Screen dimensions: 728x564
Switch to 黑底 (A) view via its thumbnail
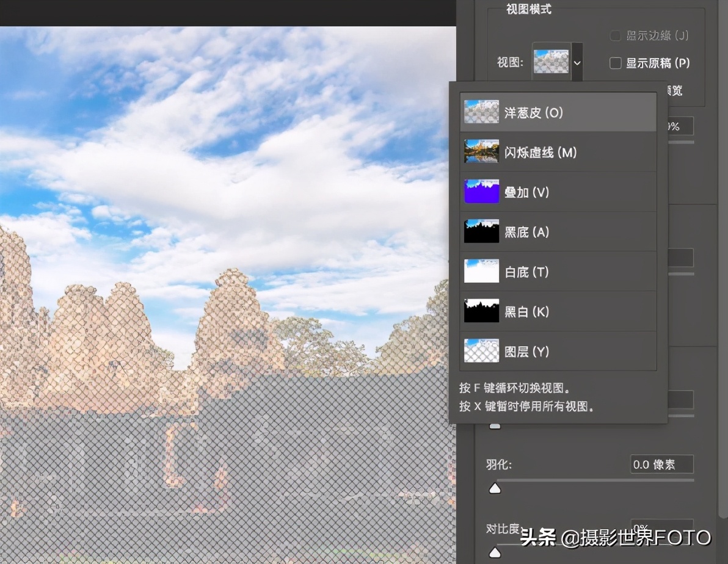click(x=481, y=232)
